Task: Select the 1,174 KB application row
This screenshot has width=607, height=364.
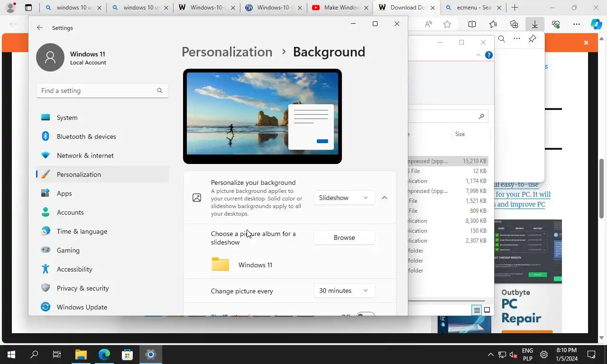Action: click(448, 181)
